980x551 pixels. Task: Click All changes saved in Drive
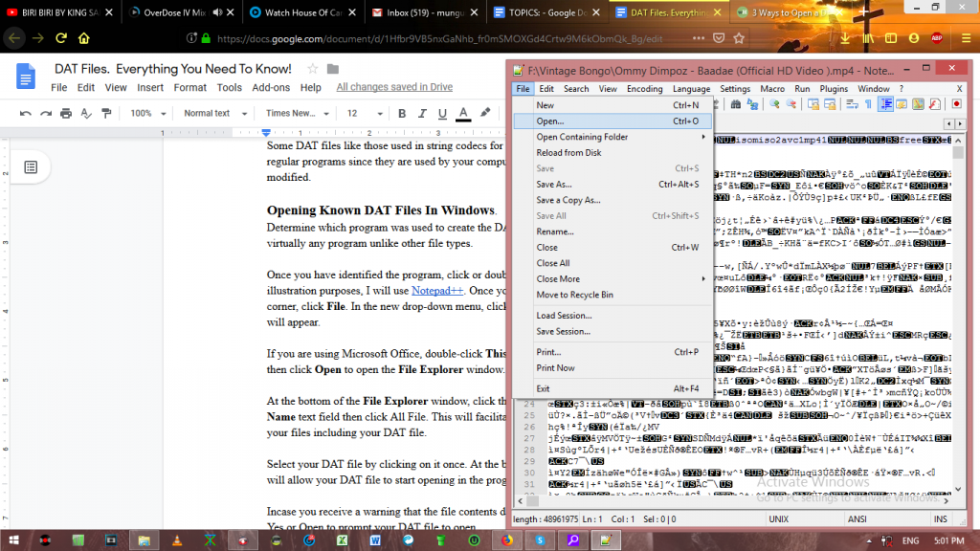pyautogui.click(x=394, y=87)
